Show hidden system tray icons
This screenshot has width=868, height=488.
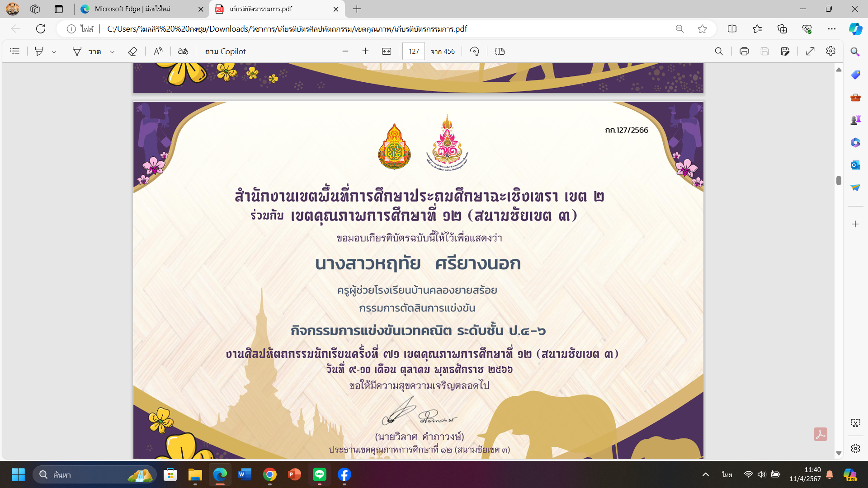[x=705, y=474]
